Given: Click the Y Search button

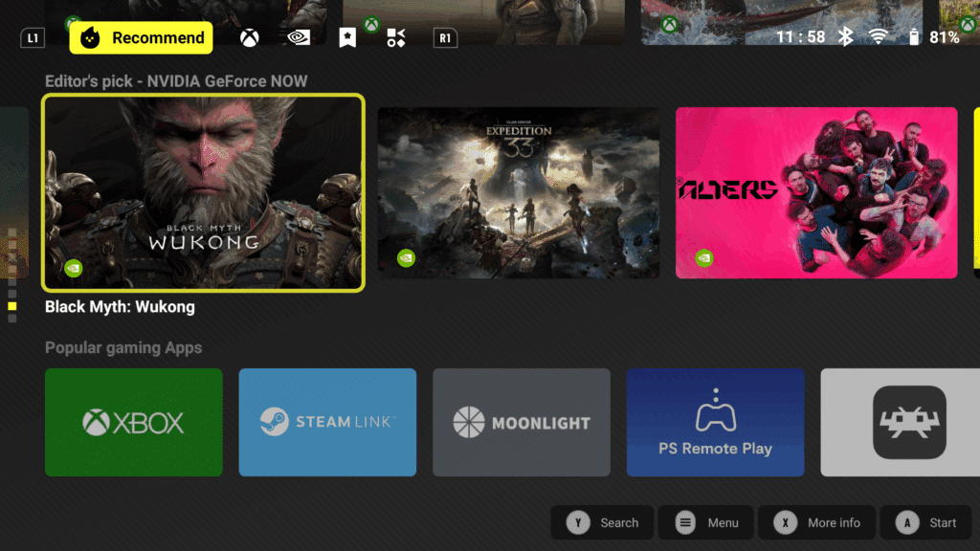Looking at the screenshot, I should [602, 522].
